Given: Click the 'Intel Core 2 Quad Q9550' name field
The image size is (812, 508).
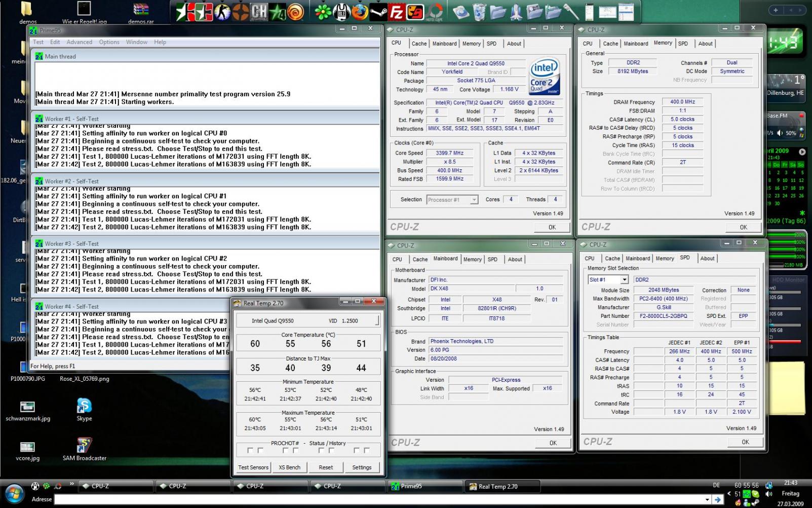Looking at the screenshot, I should coord(476,63).
